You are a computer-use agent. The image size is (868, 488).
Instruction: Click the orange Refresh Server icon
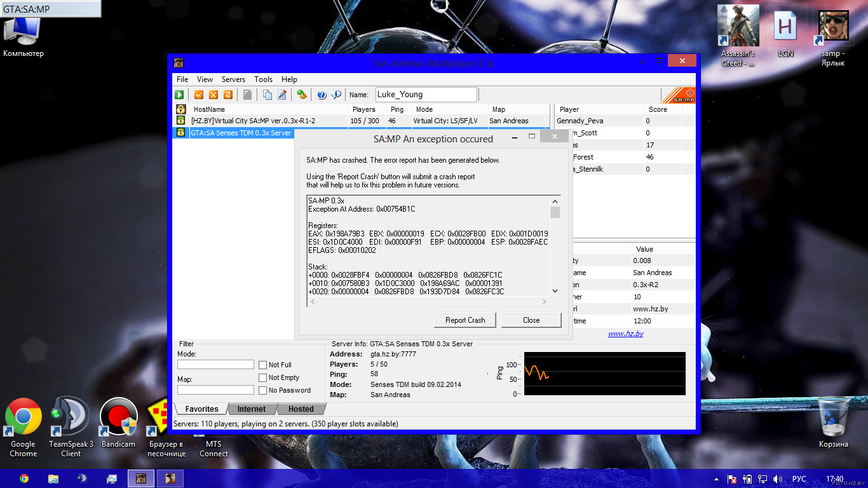[x=227, y=95]
